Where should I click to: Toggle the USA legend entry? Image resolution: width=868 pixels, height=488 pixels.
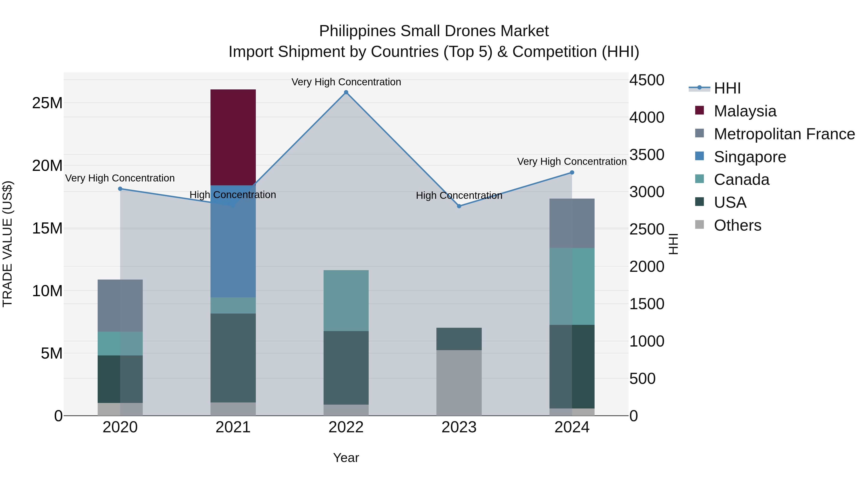pyautogui.click(x=720, y=202)
